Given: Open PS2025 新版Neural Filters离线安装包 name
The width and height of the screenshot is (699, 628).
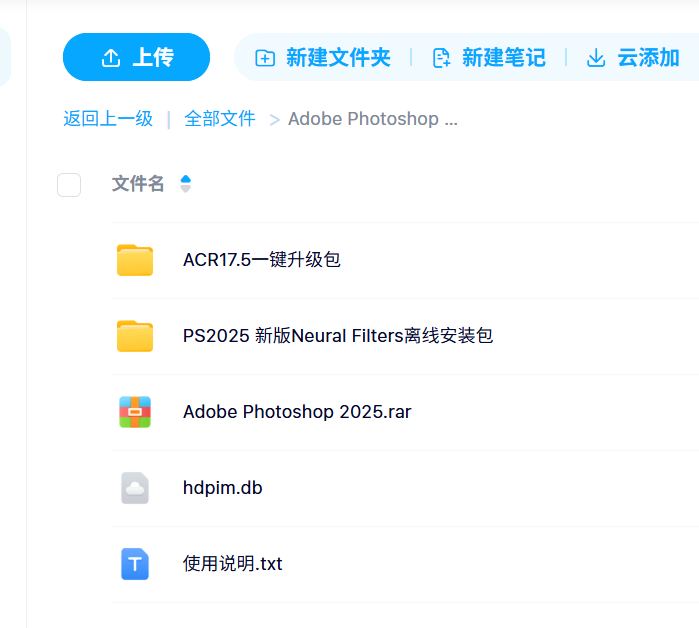Looking at the screenshot, I should pos(338,336).
